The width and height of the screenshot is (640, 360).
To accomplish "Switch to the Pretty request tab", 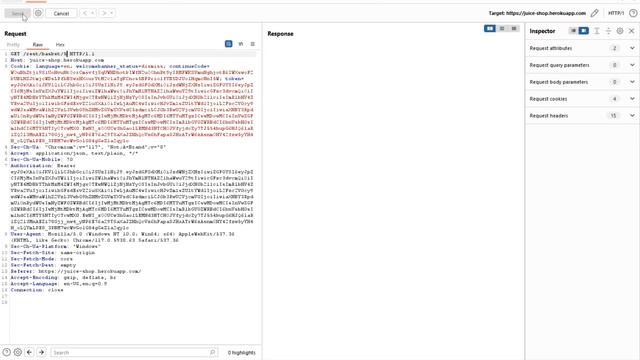I will coord(13,44).
